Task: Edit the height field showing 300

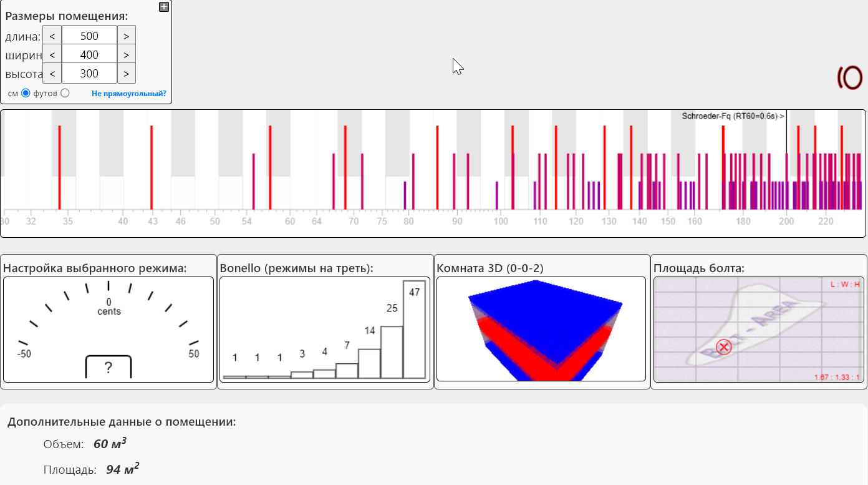Action: [90, 74]
